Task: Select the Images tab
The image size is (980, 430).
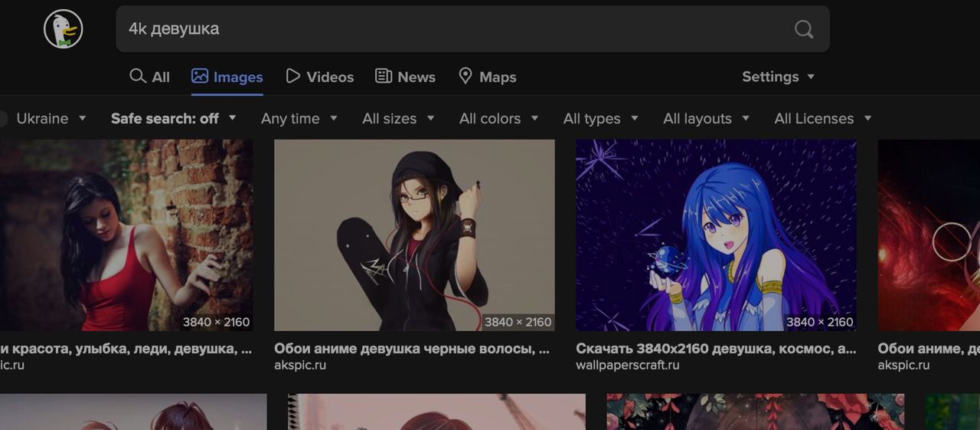Action: [x=227, y=77]
